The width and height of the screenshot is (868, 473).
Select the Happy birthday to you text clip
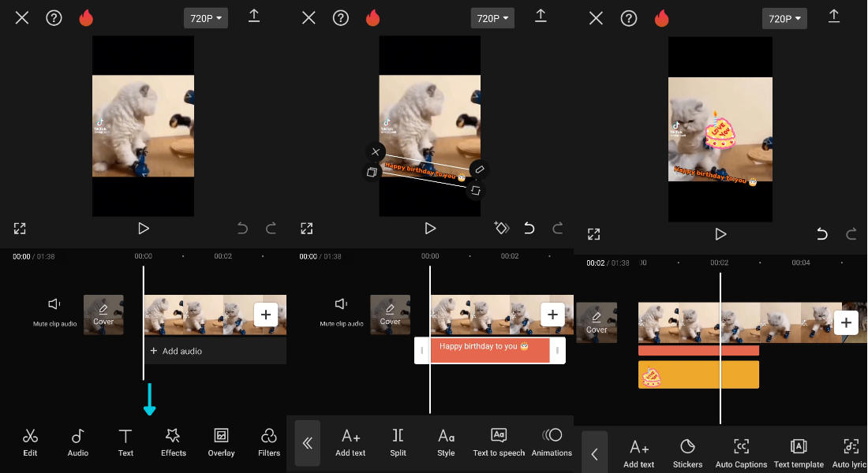pyautogui.click(x=490, y=350)
